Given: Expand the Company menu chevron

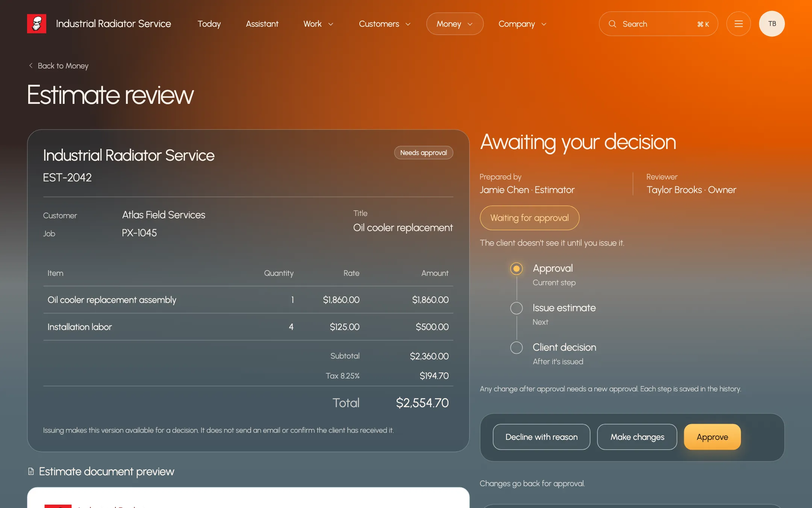Looking at the screenshot, I should [544, 24].
